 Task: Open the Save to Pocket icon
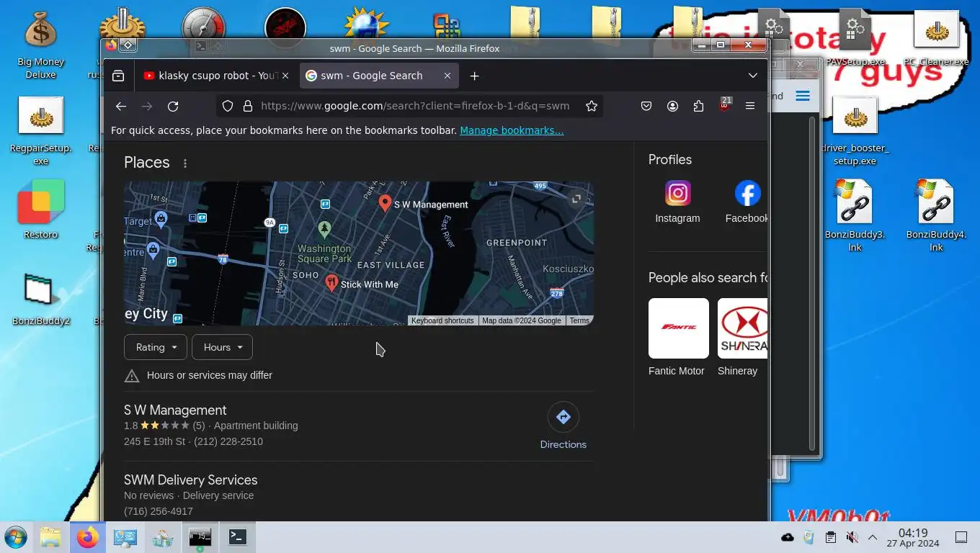pyautogui.click(x=646, y=106)
